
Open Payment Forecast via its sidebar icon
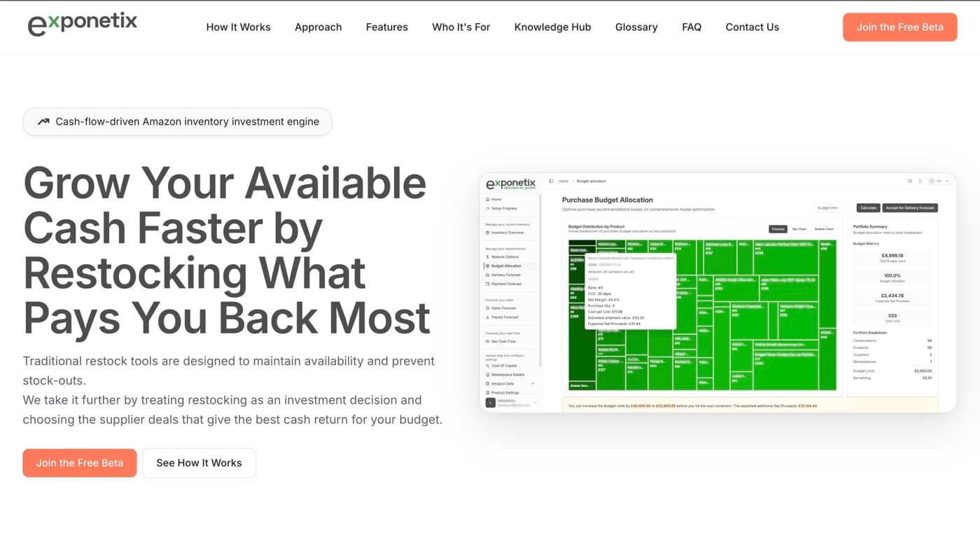click(x=487, y=284)
